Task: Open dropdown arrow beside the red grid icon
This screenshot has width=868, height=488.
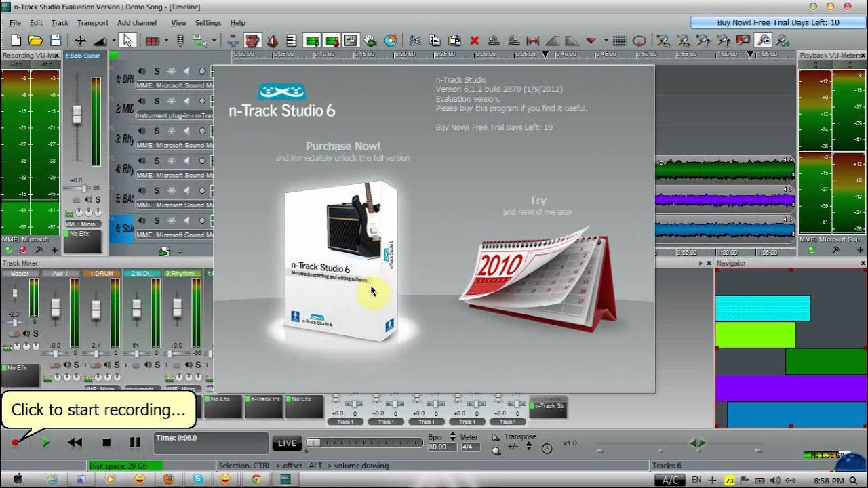Action: coord(166,41)
